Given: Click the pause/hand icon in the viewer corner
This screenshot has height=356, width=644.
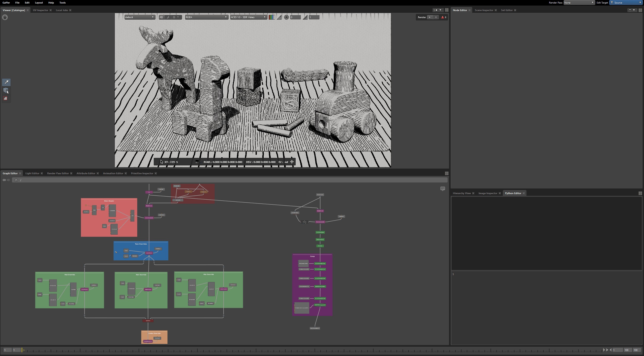Looking at the screenshot, I should [5, 17].
